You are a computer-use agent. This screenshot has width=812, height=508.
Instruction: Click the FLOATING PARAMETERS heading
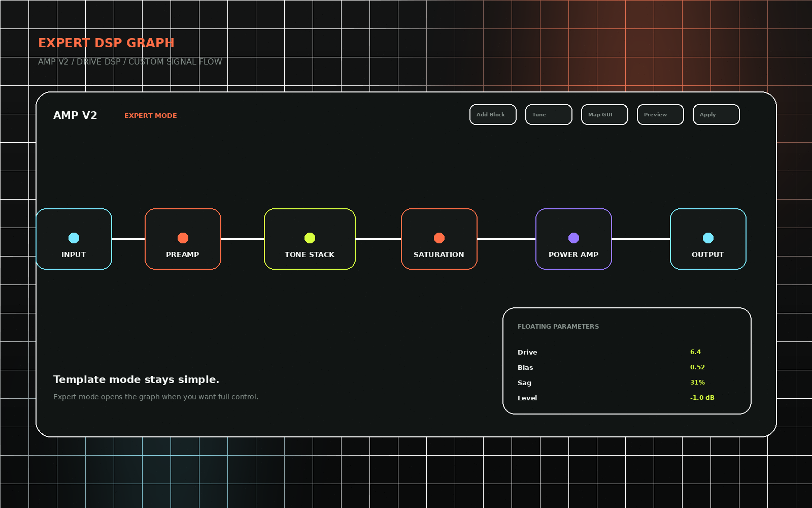point(558,326)
